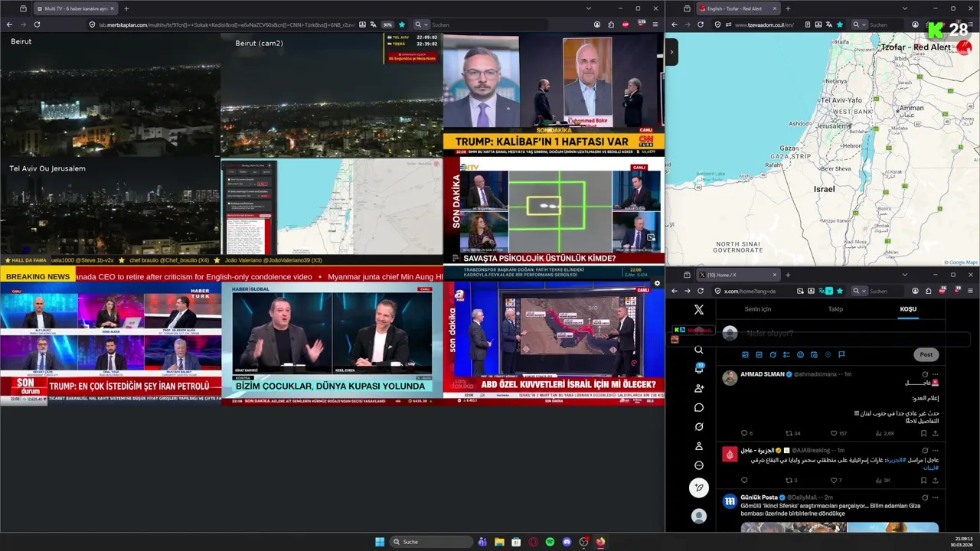Image resolution: width=980 pixels, height=551 pixels.
Task: Repost the AHMAD SLMAN post
Action: [x=789, y=433]
